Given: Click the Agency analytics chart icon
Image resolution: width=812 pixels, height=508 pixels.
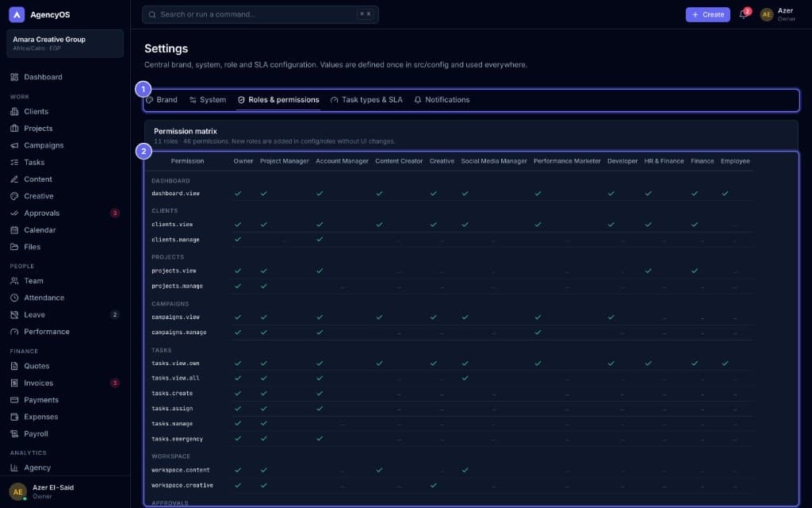Looking at the screenshot, I should coord(14,468).
